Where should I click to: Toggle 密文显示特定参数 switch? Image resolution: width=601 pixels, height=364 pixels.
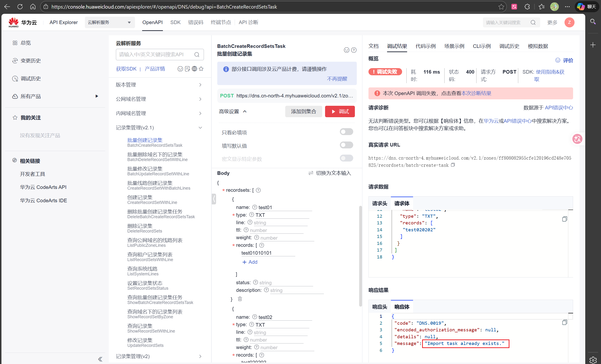point(346,158)
